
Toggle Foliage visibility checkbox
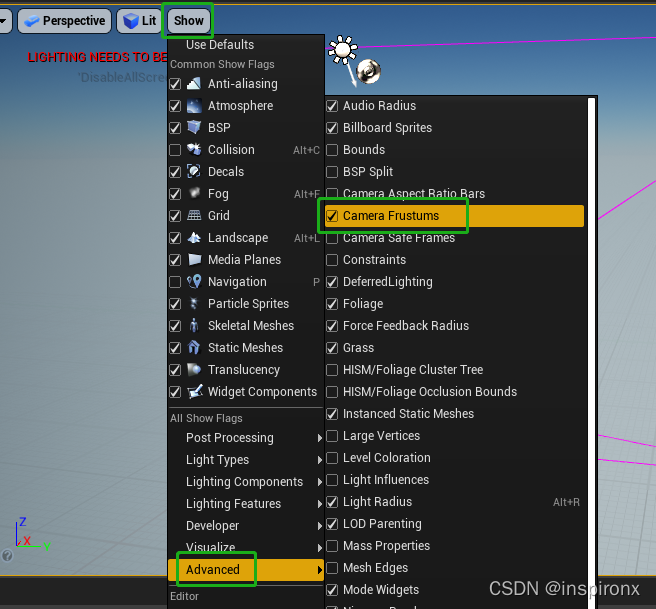click(332, 304)
